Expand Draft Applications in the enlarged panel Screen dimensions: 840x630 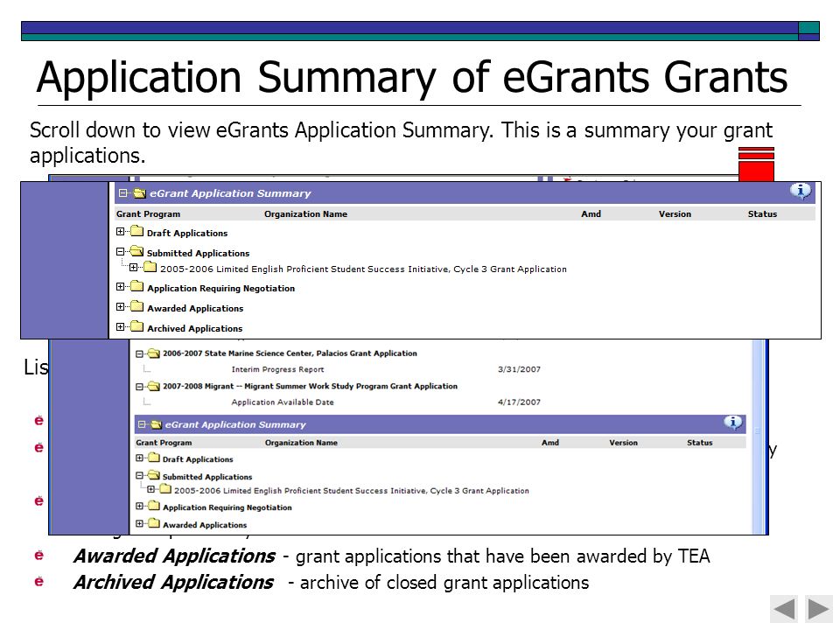point(120,231)
